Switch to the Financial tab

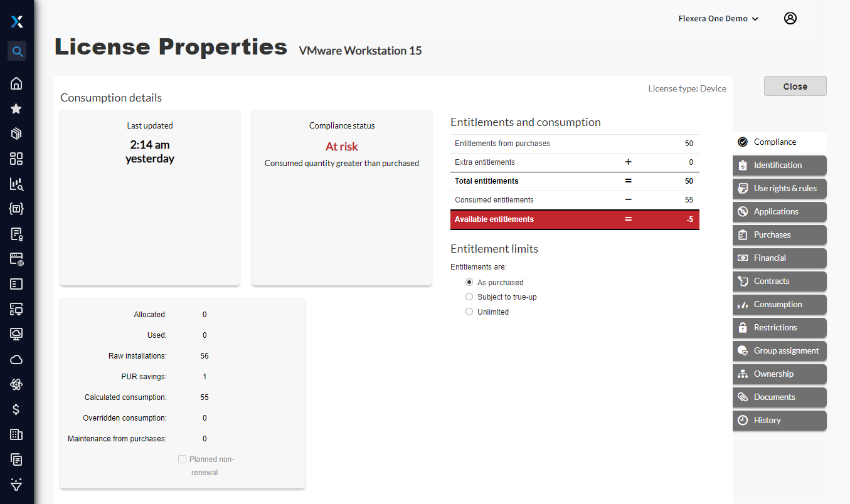pyautogui.click(x=779, y=258)
